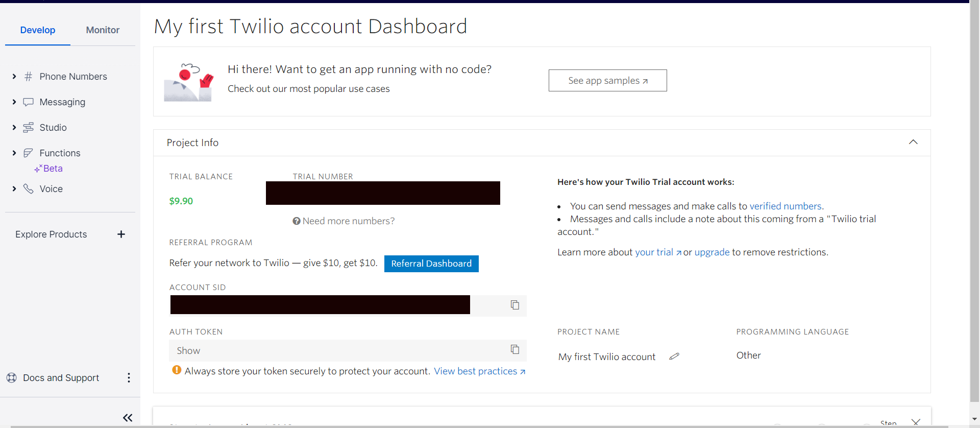Click the Messaging speech bubble icon
The height and width of the screenshot is (428, 980).
pos(29,102)
